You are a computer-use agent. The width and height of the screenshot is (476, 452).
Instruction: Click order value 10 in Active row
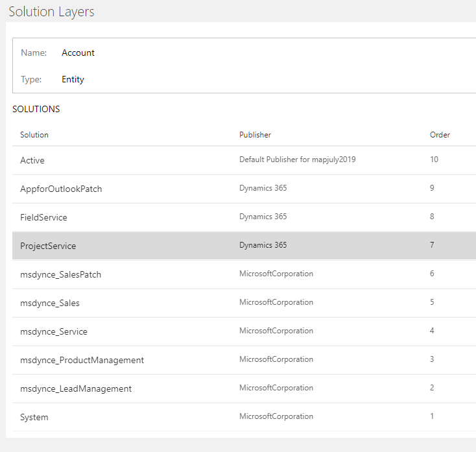(x=434, y=160)
